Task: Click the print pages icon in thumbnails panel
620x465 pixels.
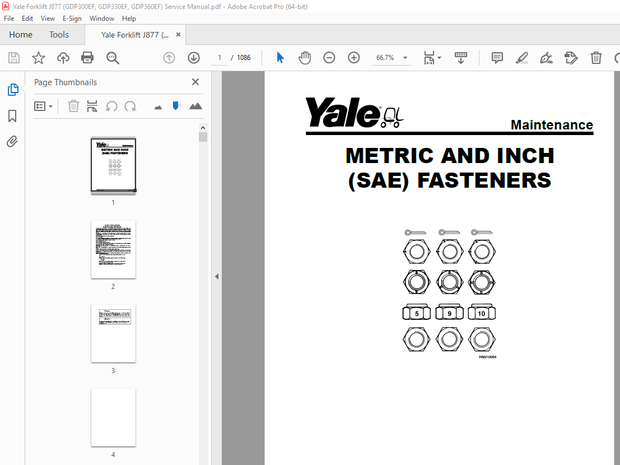Action: click(x=92, y=106)
